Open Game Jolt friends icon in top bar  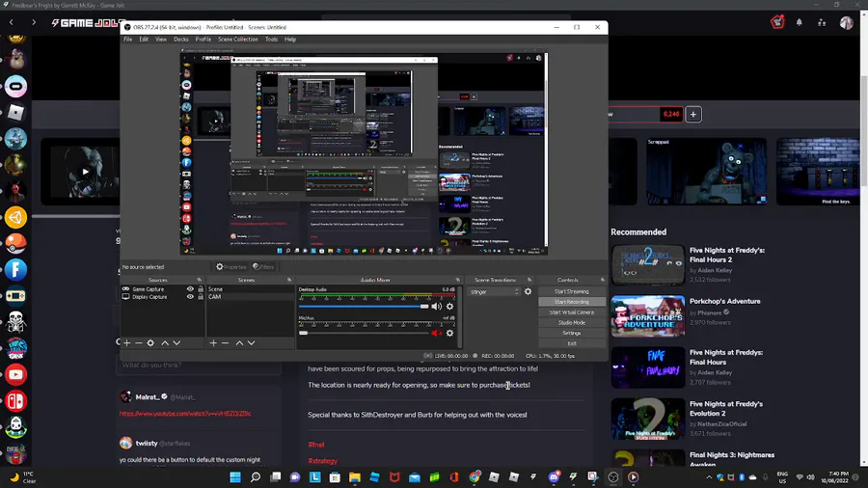click(822, 23)
